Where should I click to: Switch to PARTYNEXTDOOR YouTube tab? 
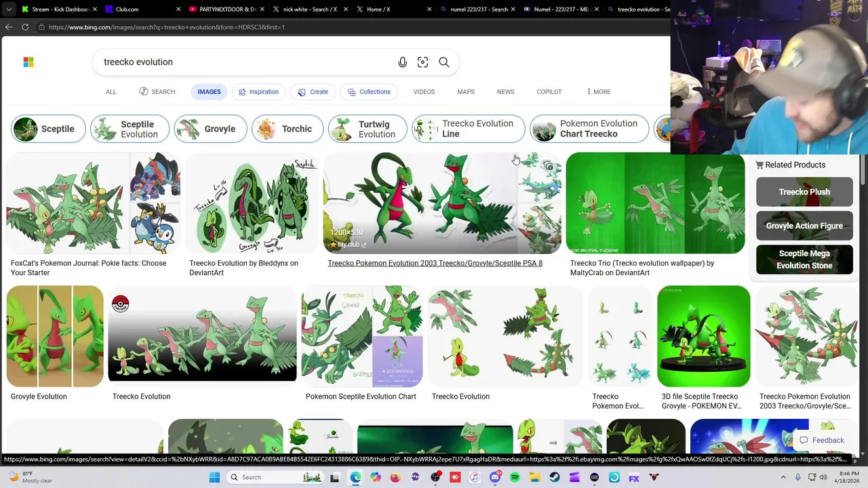228,9
